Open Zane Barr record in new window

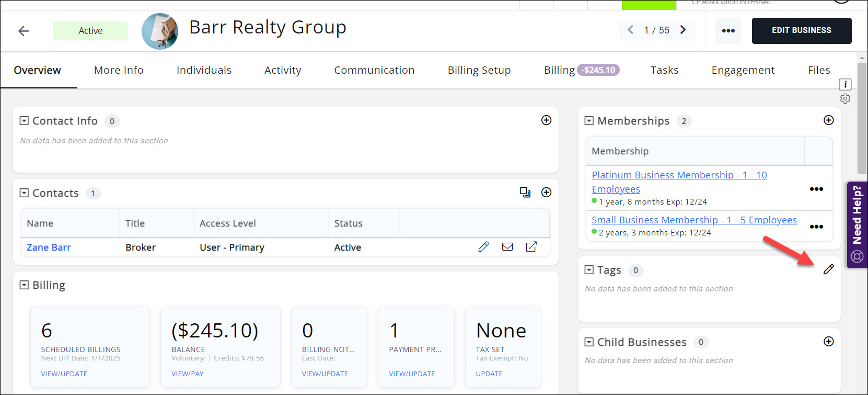pos(531,247)
